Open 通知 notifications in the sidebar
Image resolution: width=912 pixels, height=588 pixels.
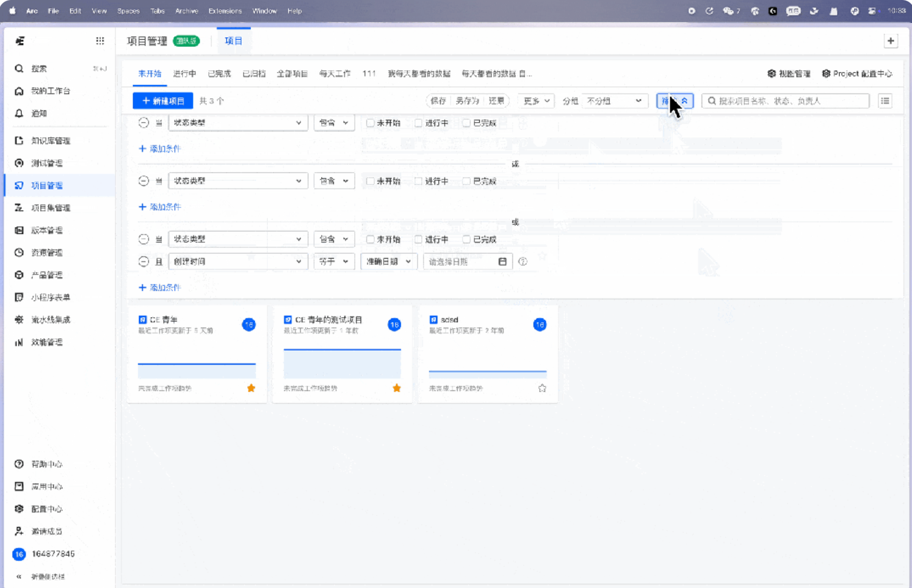coord(39,113)
